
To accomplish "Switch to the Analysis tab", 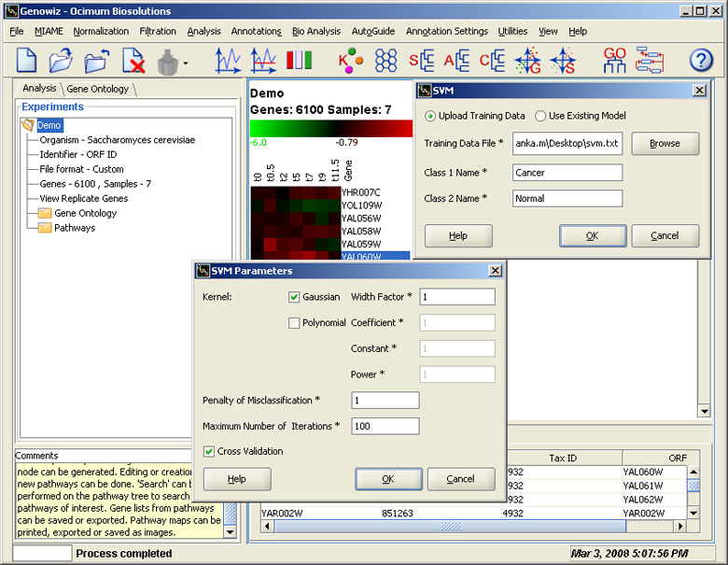I will pos(39,89).
